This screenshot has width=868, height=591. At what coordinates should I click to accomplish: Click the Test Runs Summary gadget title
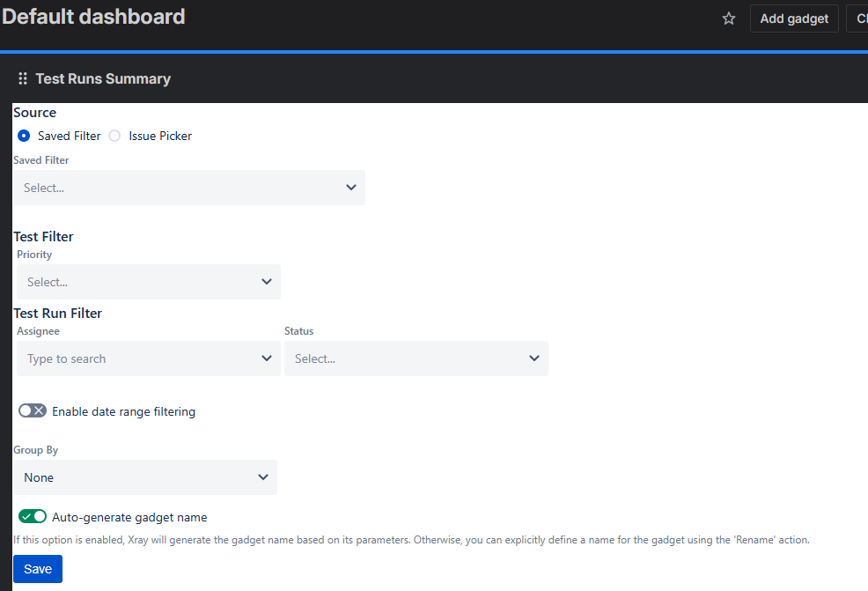103,79
